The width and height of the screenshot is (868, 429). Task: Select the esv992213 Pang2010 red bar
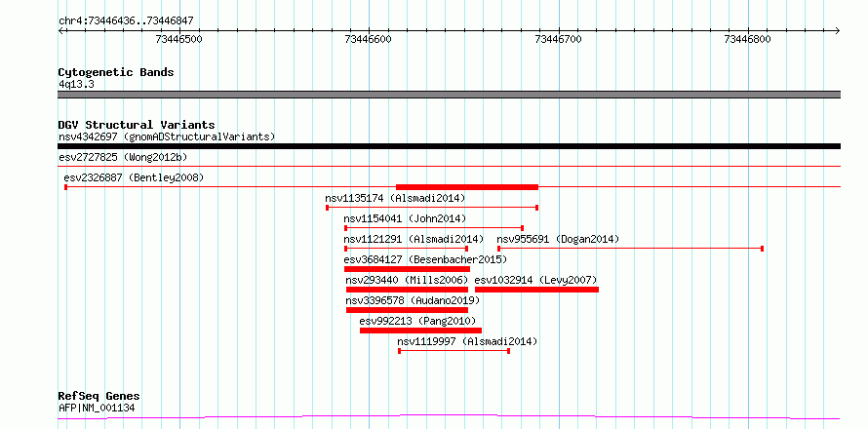[x=420, y=331]
